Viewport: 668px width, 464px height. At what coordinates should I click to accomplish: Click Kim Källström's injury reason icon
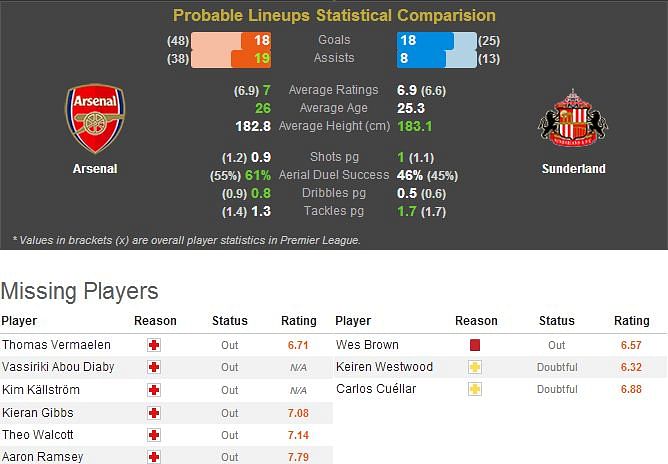[154, 390]
